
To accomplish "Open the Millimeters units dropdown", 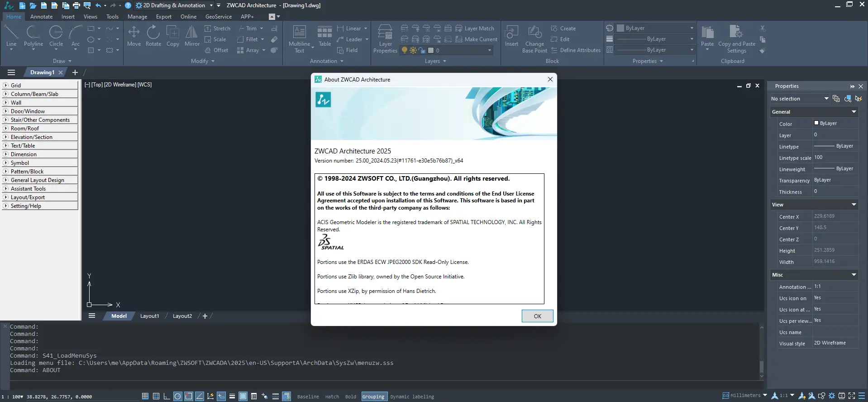I will click(x=745, y=396).
